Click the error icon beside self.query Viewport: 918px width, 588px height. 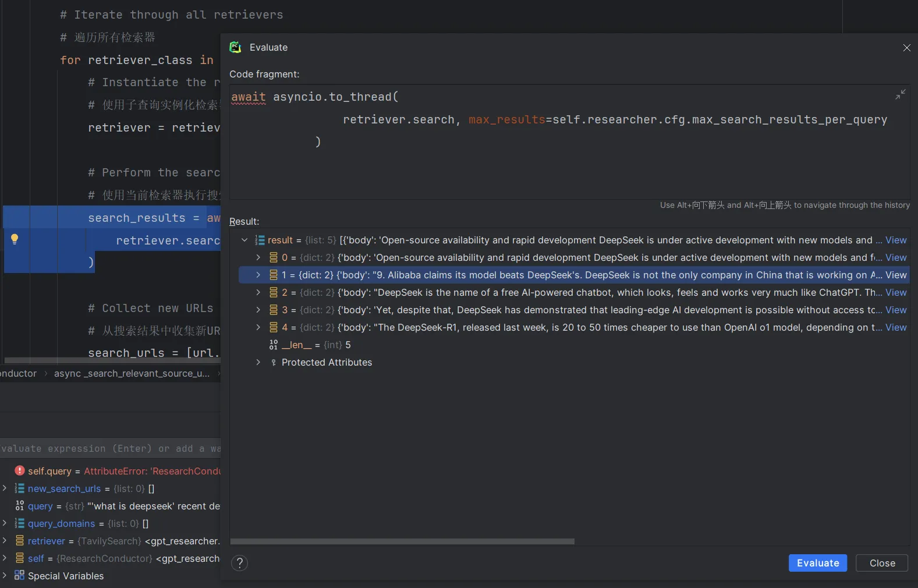(x=20, y=470)
